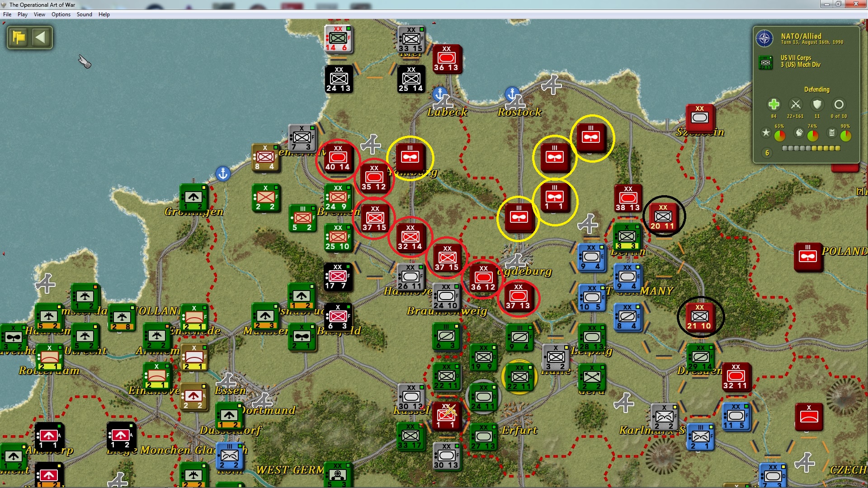Select the black unit labeled 24 13
The height and width of the screenshot is (488, 868).
pyautogui.click(x=339, y=79)
